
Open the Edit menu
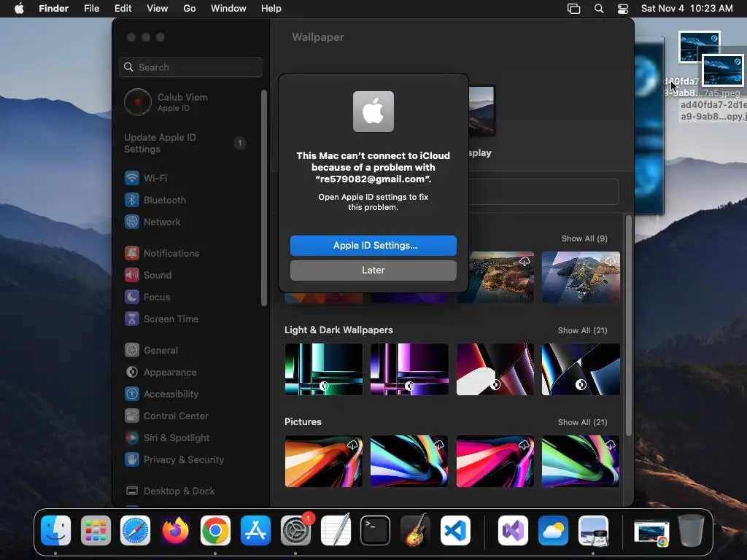[123, 9]
